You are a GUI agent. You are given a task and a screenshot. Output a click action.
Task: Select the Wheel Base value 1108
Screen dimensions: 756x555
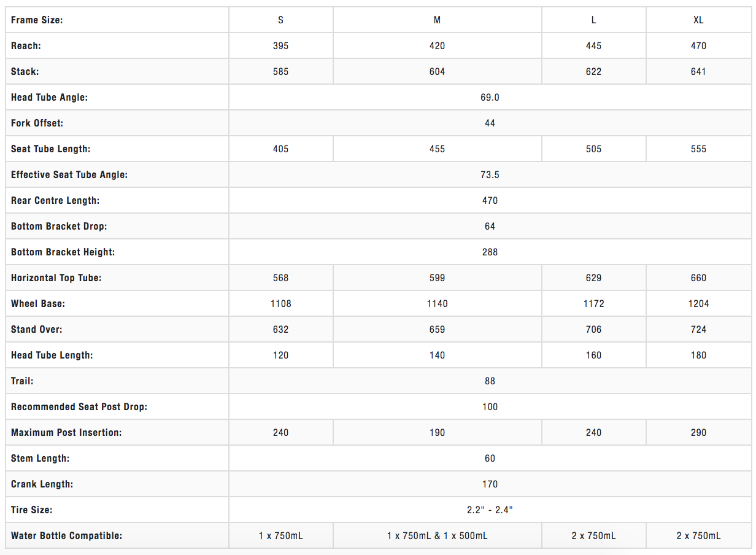pyautogui.click(x=280, y=304)
